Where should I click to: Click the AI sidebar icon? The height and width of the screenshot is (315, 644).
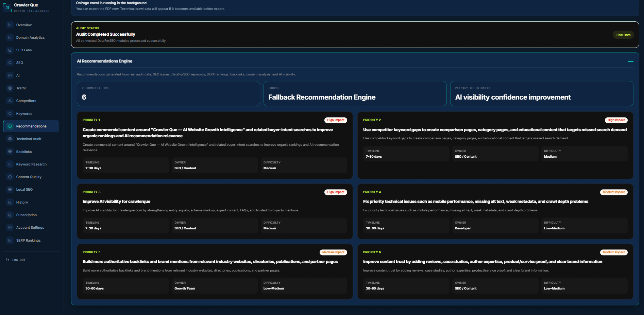pos(10,75)
